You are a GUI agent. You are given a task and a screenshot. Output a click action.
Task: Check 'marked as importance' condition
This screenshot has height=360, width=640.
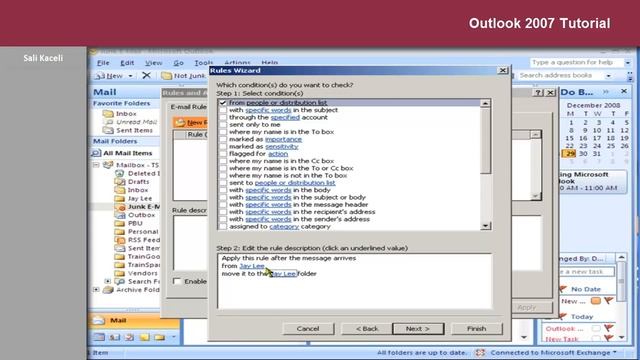click(x=223, y=139)
